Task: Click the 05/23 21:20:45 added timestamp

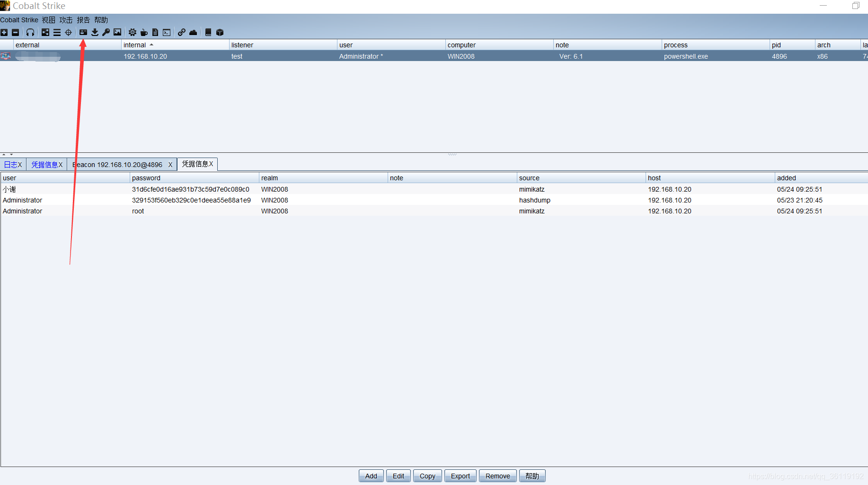Action: click(x=800, y=200)
